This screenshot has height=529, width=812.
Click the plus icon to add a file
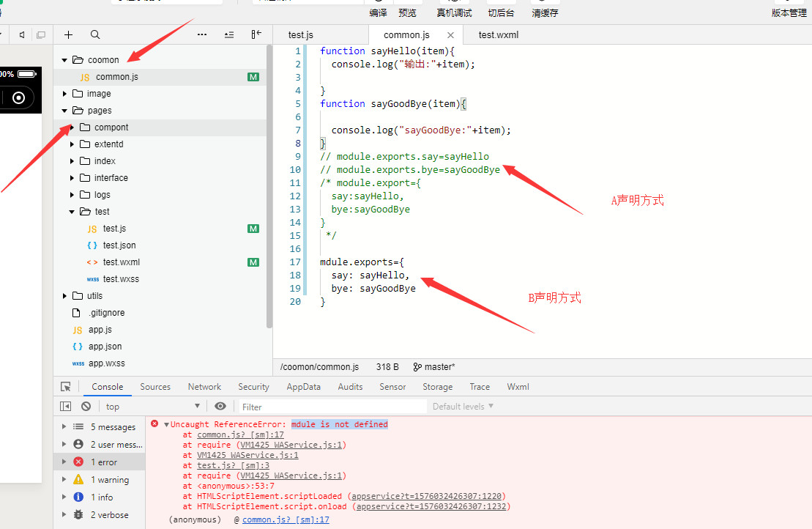(68, 34)
